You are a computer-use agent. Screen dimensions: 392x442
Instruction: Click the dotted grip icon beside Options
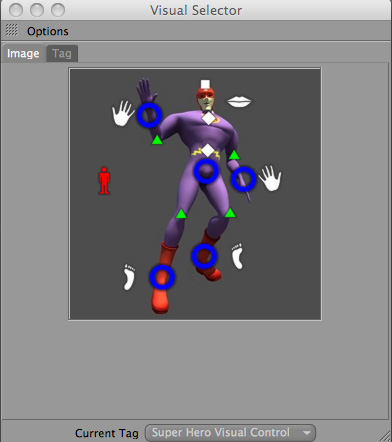[12, 30]
